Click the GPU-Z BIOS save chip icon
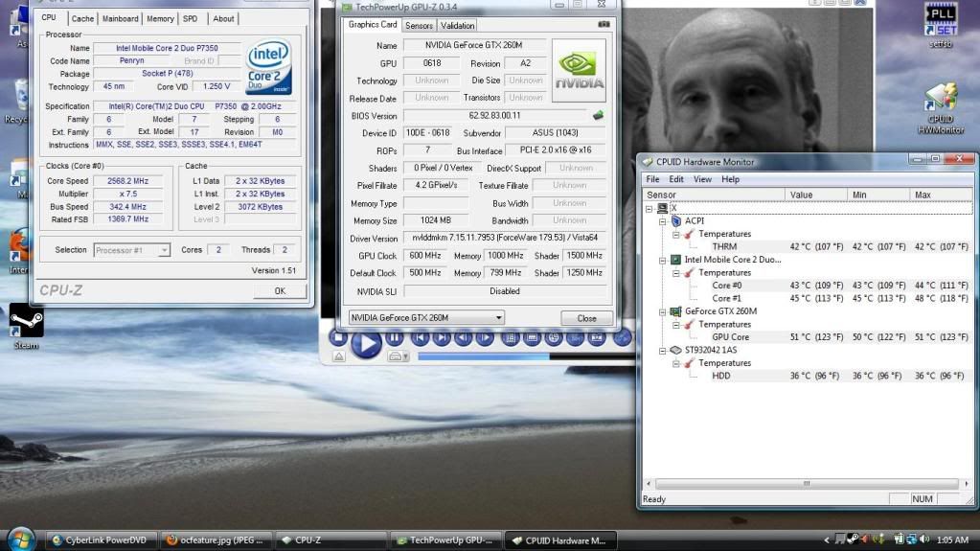The image size is (980, 551). click(x=598, y=115)
